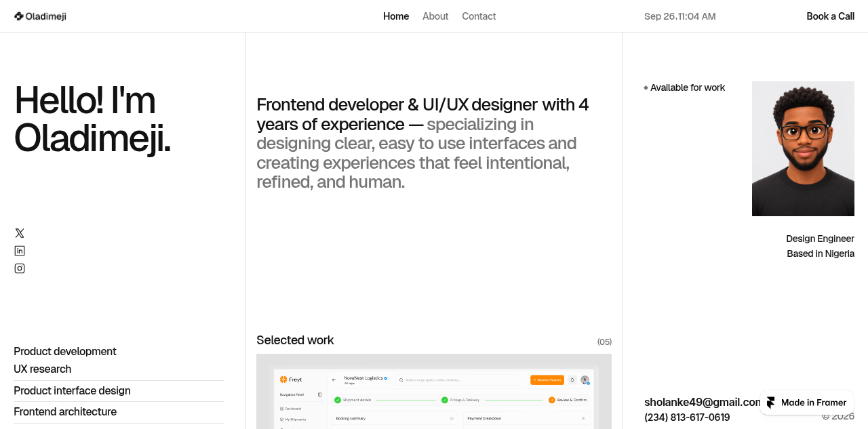The width and height of the screenshot is (868, 429).
Task: Click the Made in Framer badge
Action: [x=807, y=403]
